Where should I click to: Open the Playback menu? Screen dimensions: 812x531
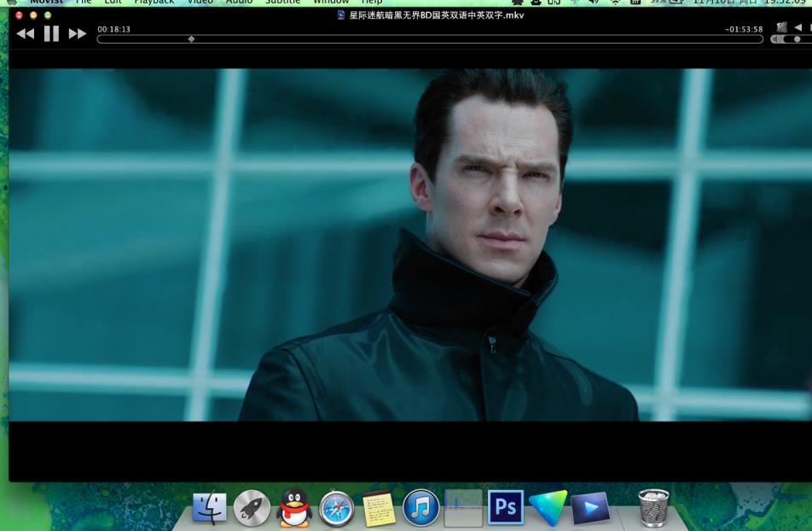tap(154, 3)
